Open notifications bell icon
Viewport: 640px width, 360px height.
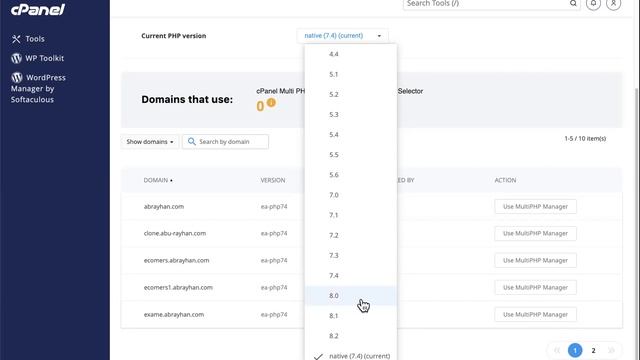coord(593,4)
